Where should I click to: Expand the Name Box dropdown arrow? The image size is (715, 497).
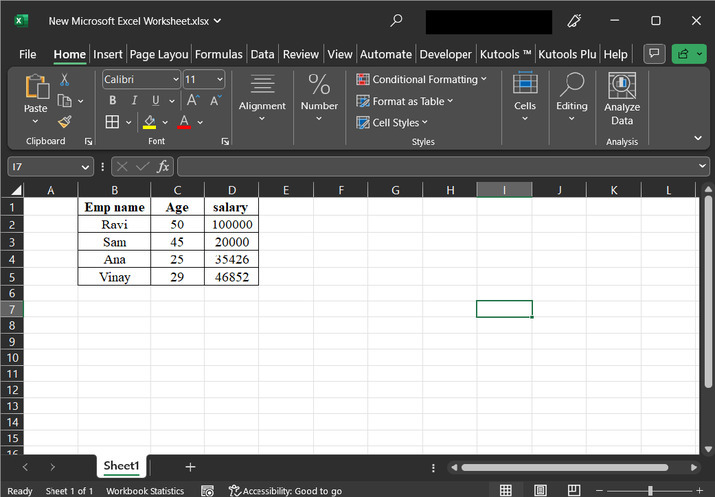(x=86, y=167)
